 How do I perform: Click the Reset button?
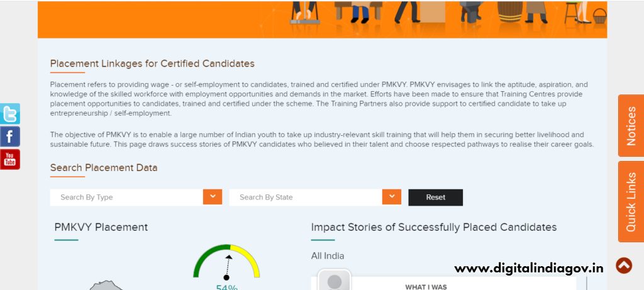(x=435, y=197)
